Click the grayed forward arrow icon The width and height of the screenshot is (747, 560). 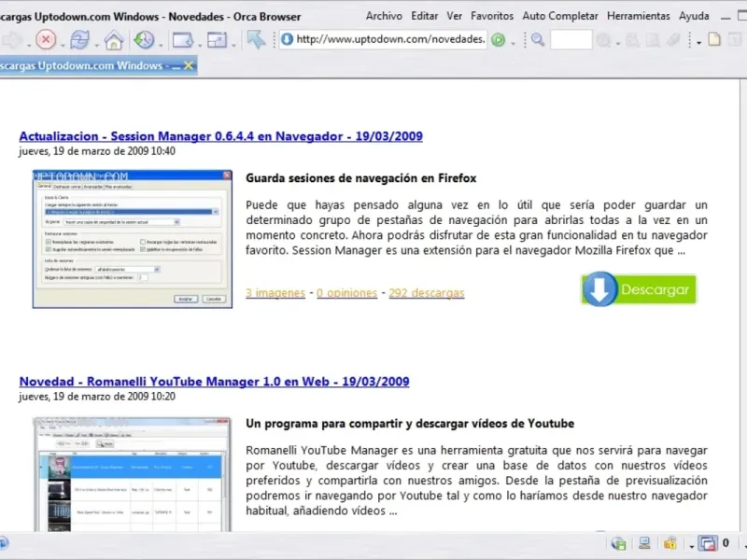click(12, 40)
